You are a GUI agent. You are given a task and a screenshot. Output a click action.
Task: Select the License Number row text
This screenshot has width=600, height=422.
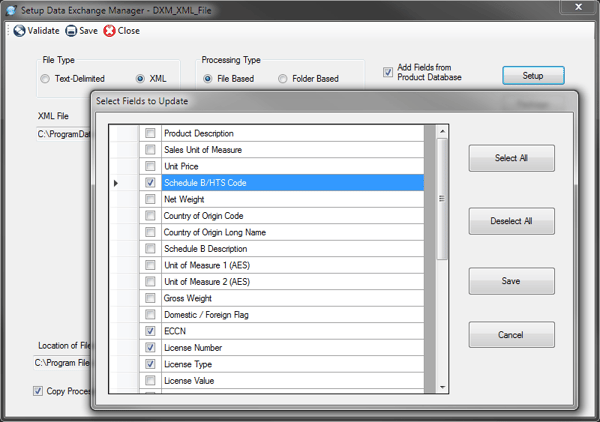click(193, 348)
